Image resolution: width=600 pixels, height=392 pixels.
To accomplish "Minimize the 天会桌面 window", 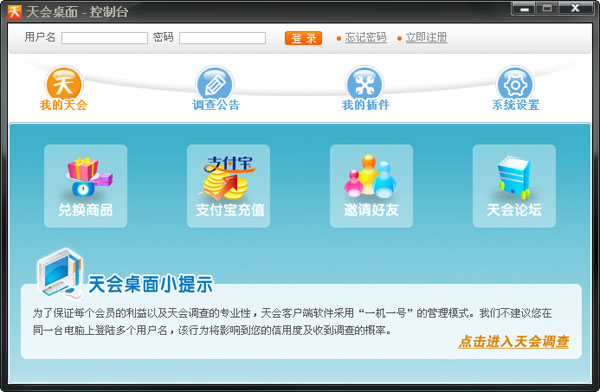I will point(524,8).
